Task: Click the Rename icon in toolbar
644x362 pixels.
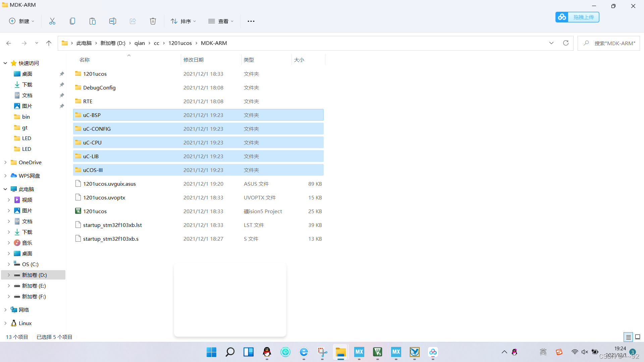Action: (x=113, y=21)
